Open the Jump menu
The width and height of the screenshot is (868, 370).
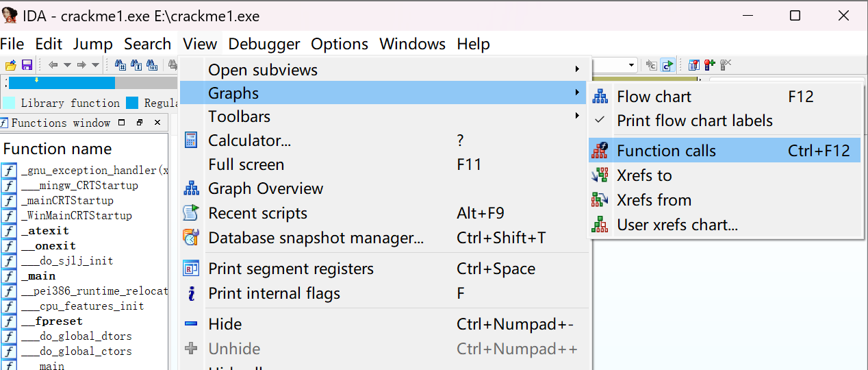pos(93,44)
